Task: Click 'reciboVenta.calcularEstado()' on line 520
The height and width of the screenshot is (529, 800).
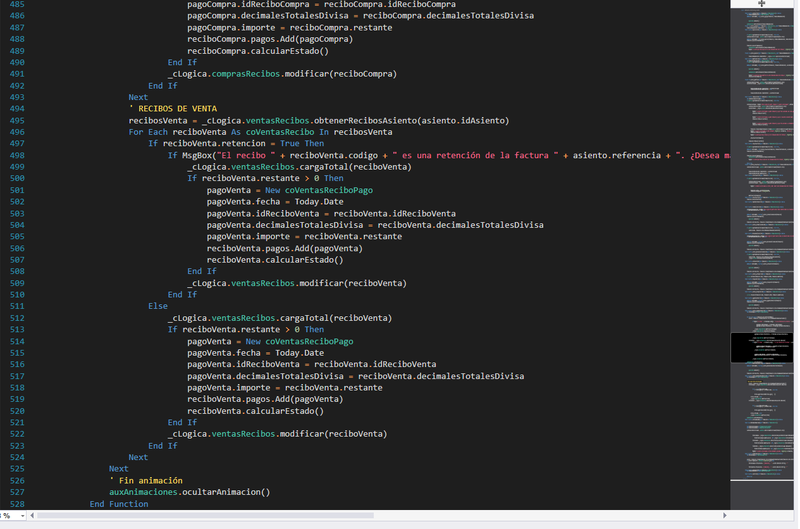Action: coord(256,411)
